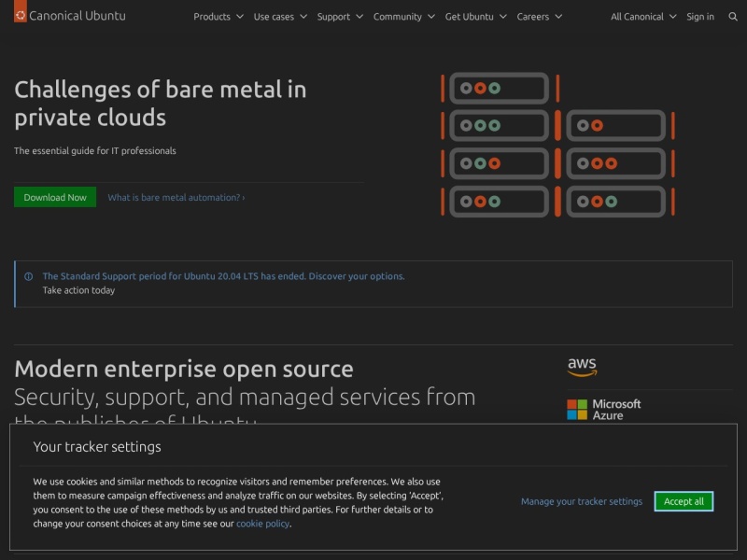747x560 pixels.
Task: Open the All Canonical menu
Action: [x=643, y=17]
